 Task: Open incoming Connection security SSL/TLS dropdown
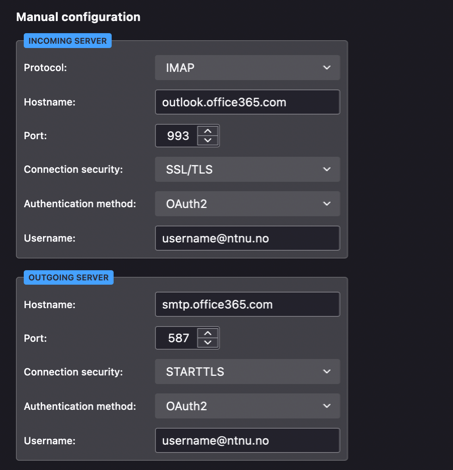247,169
